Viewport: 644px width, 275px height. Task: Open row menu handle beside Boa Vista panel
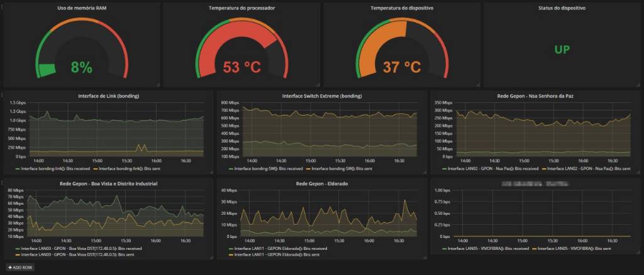(x=2, y=183)
